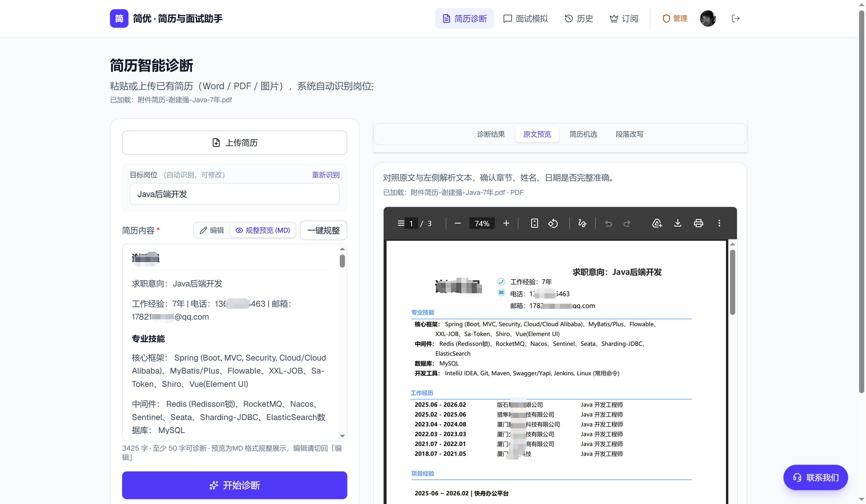
Task: Click the 2025.06 - 2026.02 work row
Action: point(518,404)
